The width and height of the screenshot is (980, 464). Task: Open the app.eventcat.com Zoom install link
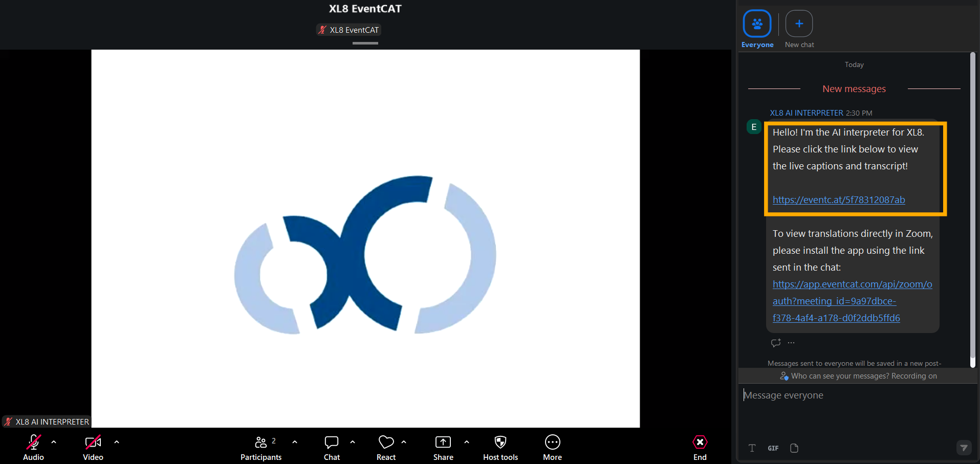tap(852, 301)
